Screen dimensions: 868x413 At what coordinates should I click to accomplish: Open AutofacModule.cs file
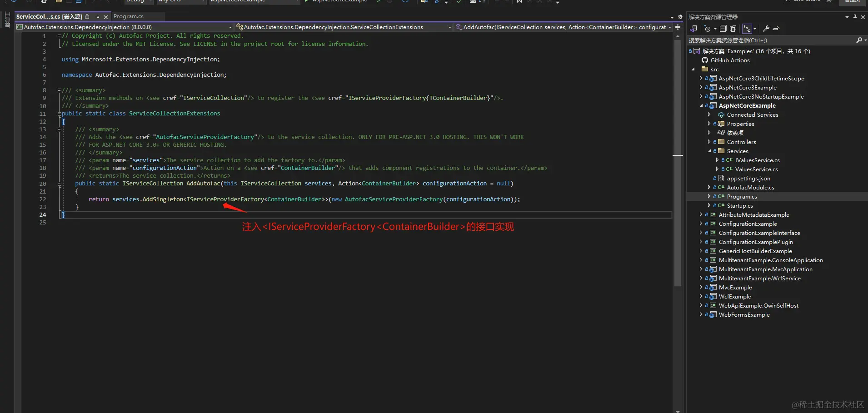[750, 188]
